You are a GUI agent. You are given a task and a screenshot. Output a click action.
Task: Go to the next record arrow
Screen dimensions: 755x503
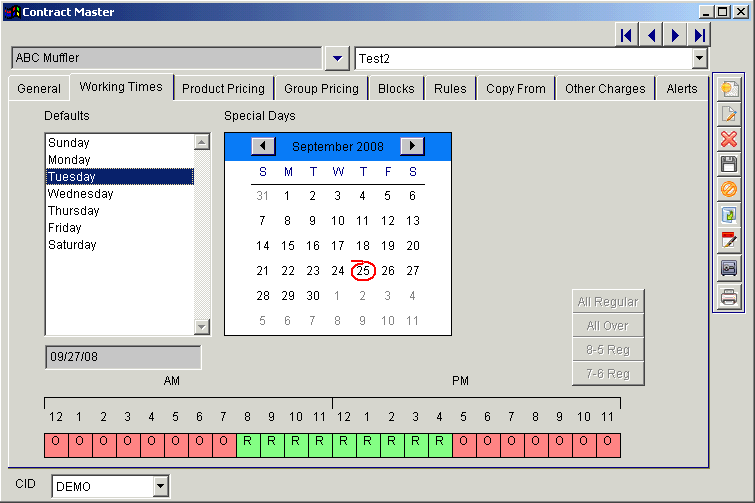675,35
